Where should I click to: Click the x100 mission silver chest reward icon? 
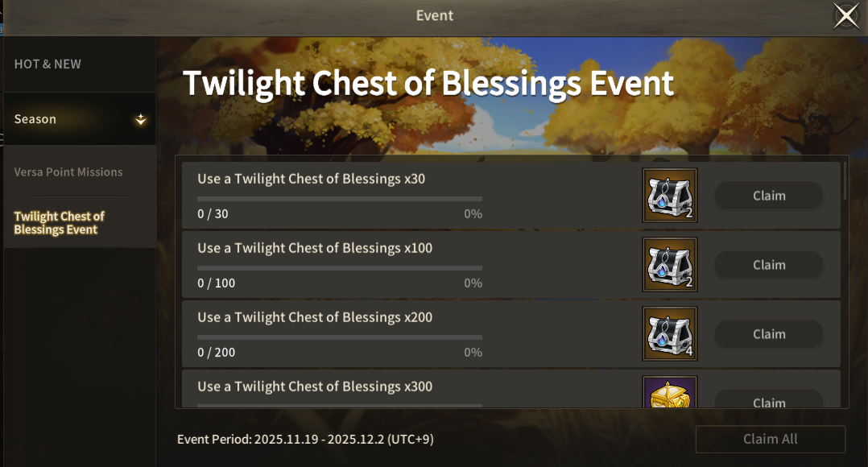pos(669,264)
